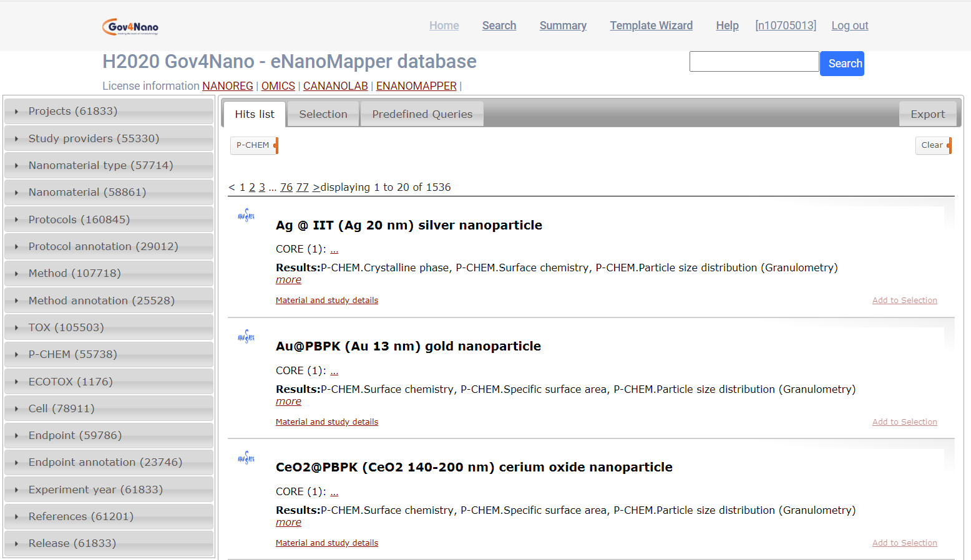Click the NANoREG icon beside Ag @ IIT
Viewport: 971px width, 560px height.
tap(245, 216)
